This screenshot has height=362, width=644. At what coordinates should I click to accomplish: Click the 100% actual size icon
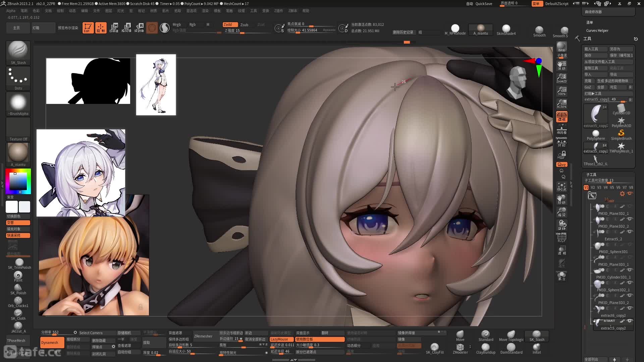[x=562, y=91]
